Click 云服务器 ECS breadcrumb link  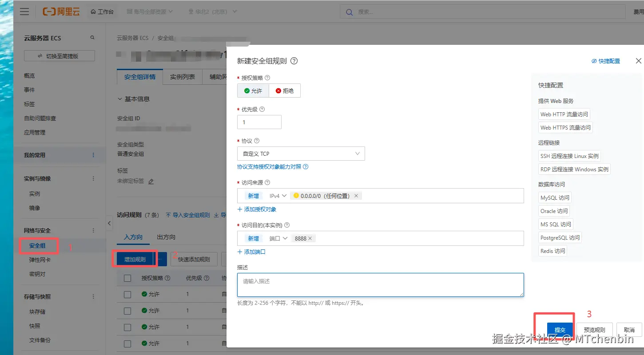[x=132, y=38]
